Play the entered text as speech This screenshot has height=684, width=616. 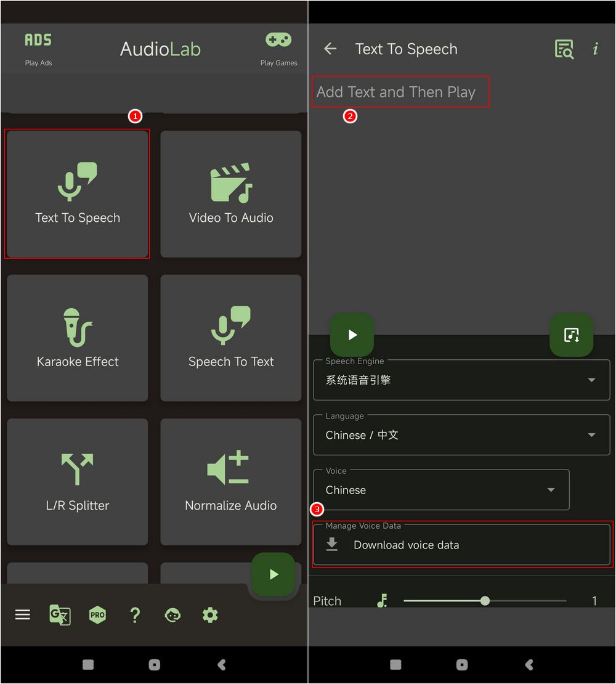pos(352,335)
